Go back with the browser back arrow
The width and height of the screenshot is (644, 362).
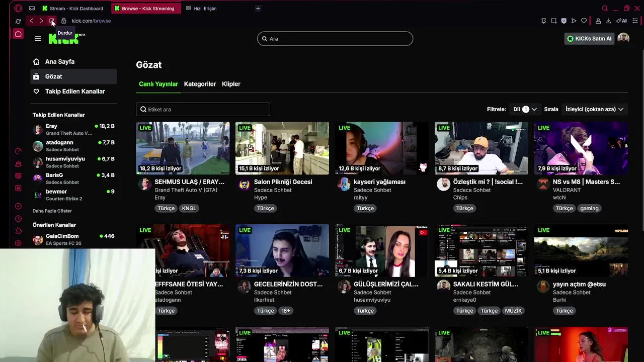31,21
